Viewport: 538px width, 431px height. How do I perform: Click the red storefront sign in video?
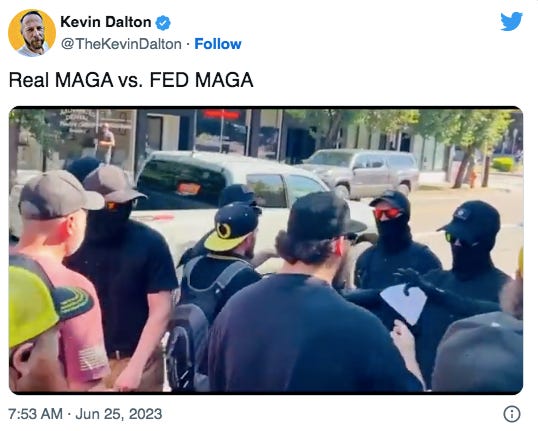(x=221, y=115)
